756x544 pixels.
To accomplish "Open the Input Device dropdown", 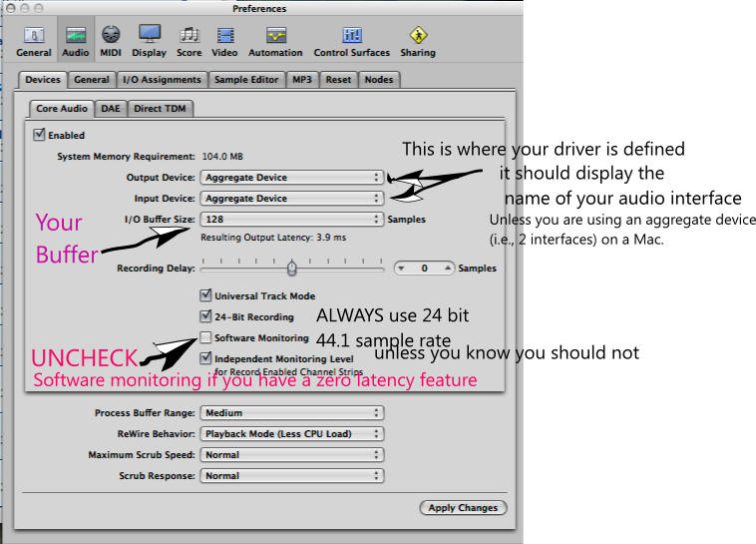I will pyautogui.click(x=292, y=199).
